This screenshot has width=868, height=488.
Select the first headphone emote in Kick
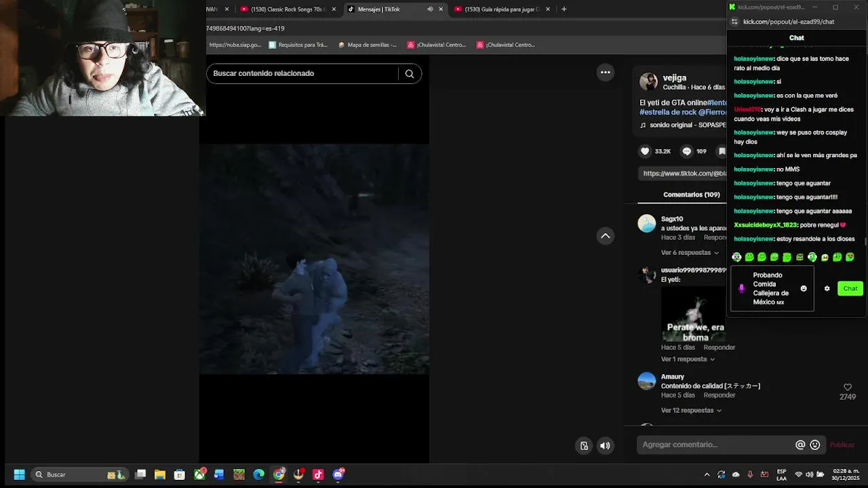pos(736,257)
